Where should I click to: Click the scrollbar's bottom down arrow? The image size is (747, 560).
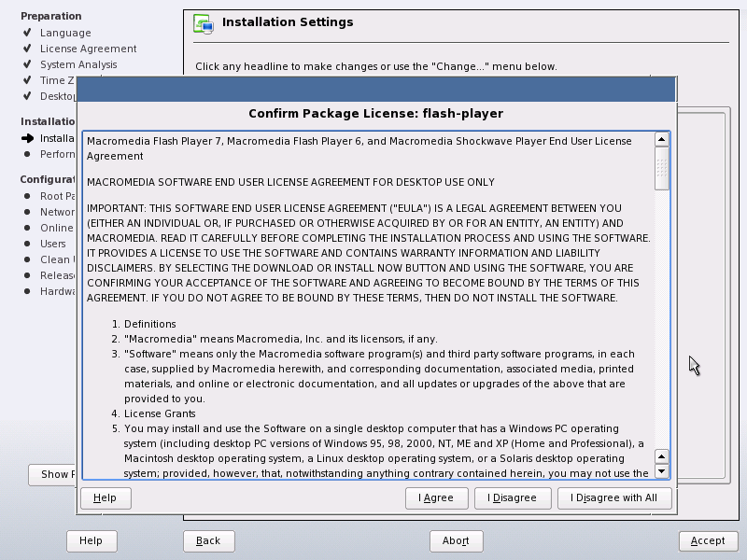(x=661, y=471)
